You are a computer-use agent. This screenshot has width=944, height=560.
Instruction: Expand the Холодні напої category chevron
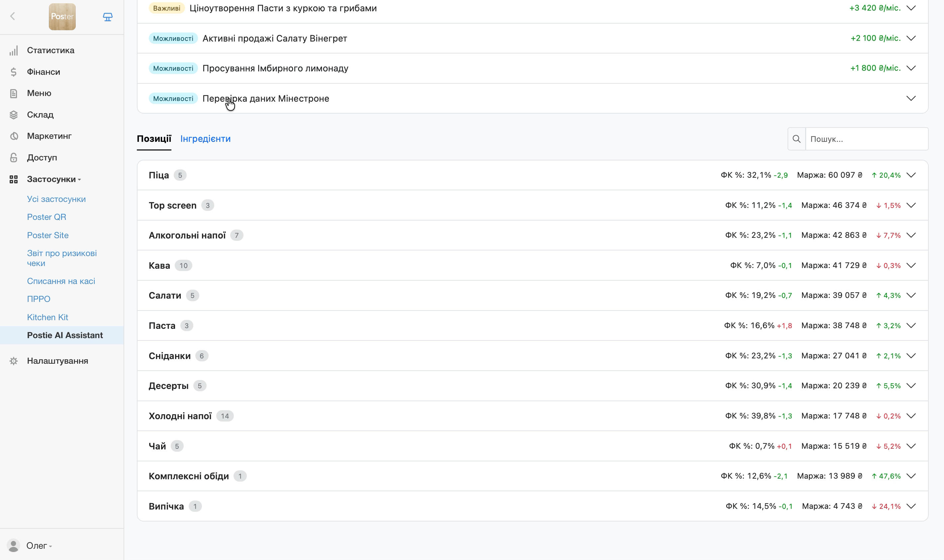pyautogui.click(x=911, y=416)
